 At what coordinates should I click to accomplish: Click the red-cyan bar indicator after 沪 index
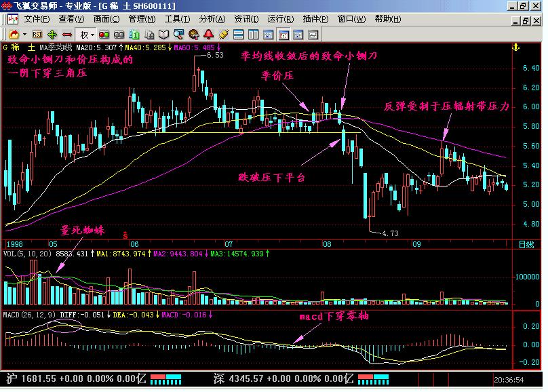(166, 379)
